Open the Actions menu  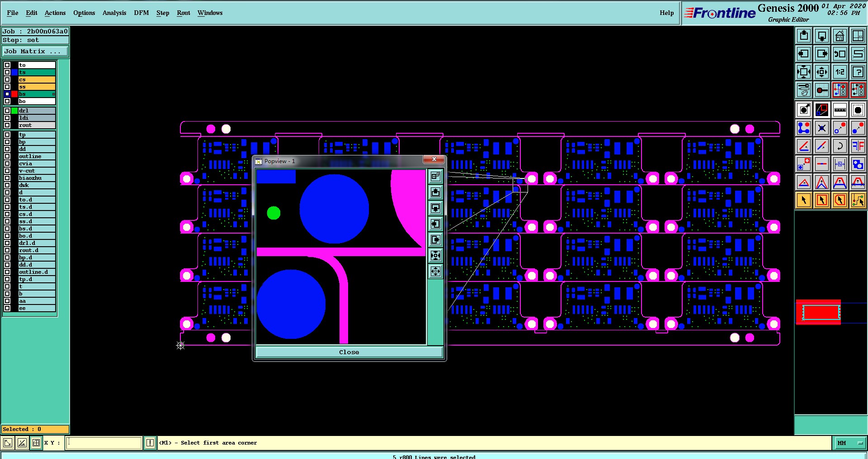[55, 13]
